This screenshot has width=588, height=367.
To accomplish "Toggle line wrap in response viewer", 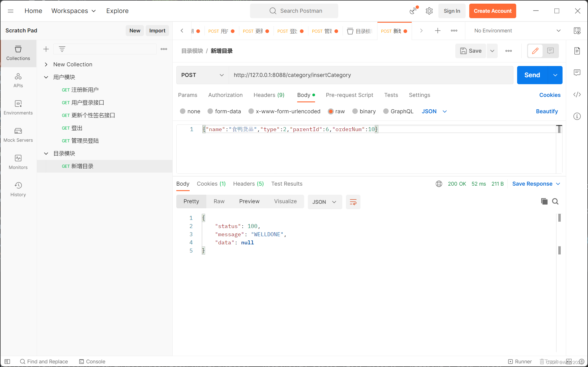I will (353, 202).
